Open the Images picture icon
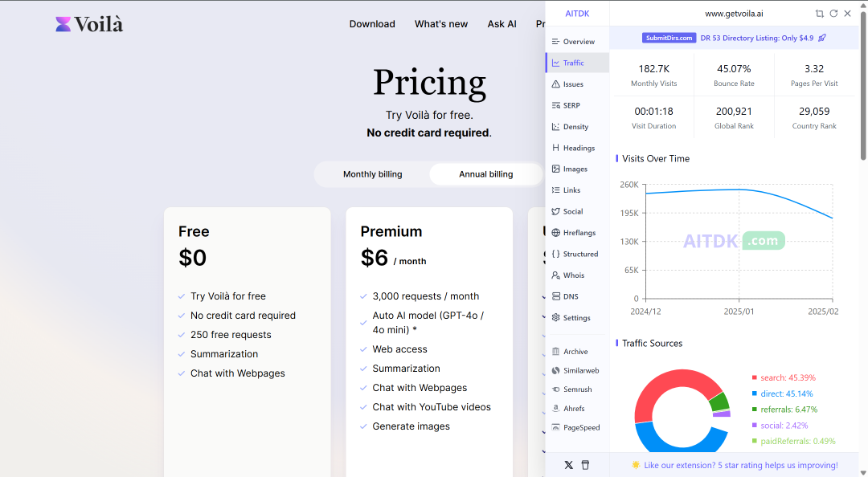 [x=556, y=169]
